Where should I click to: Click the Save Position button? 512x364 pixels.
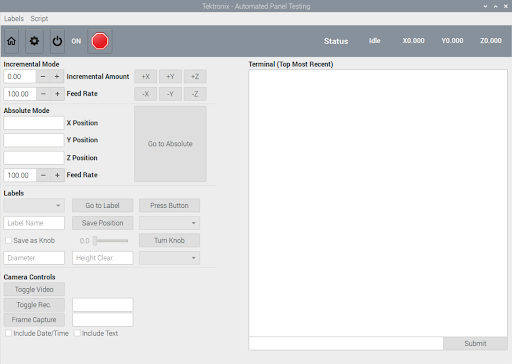tap(102, 223)
